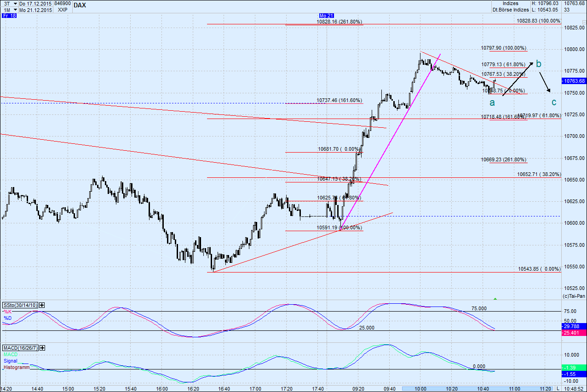Viewport: 587px width, 392px height.
Task: Click the 10828.16 (261.80%) Fibonacci label
Action: point(339,22)
